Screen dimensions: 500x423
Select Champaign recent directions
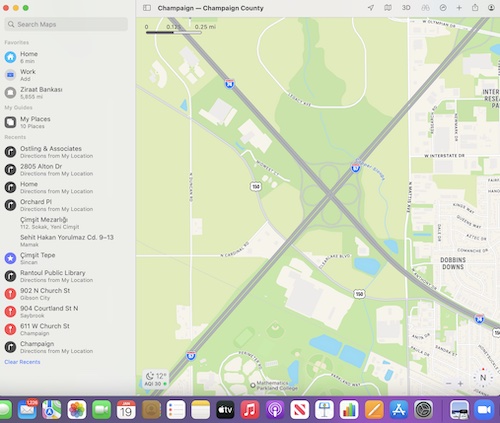click(x=67, y=347)
